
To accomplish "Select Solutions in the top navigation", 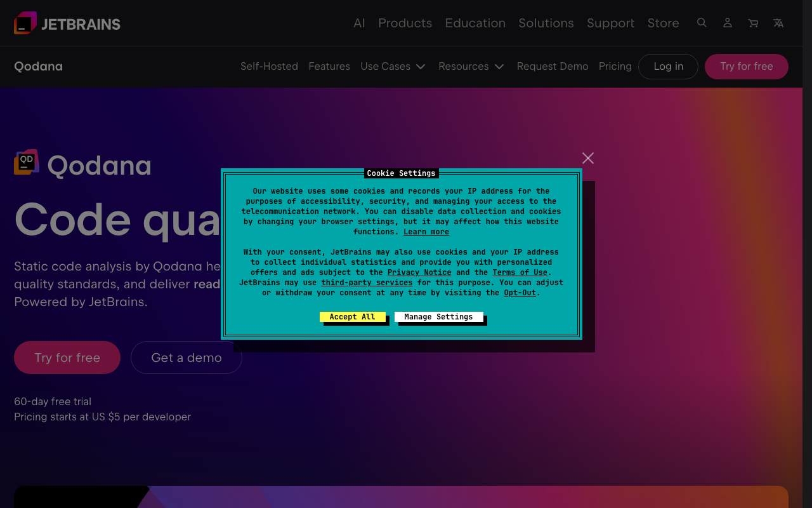I will click(x=546, y=23).
